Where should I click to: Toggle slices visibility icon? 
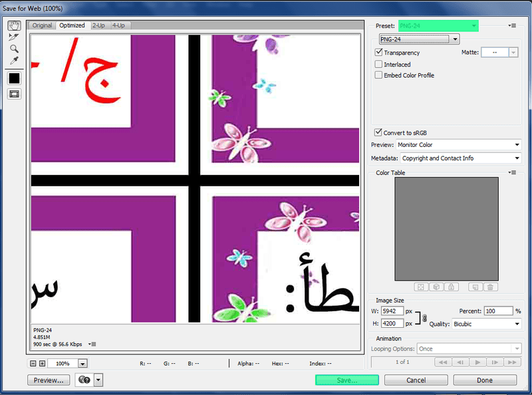14,94
